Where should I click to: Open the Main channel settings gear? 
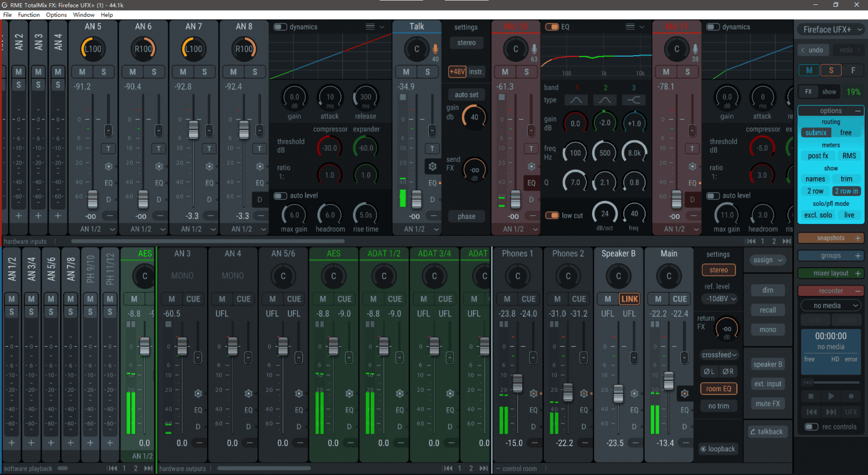point(684,393)
